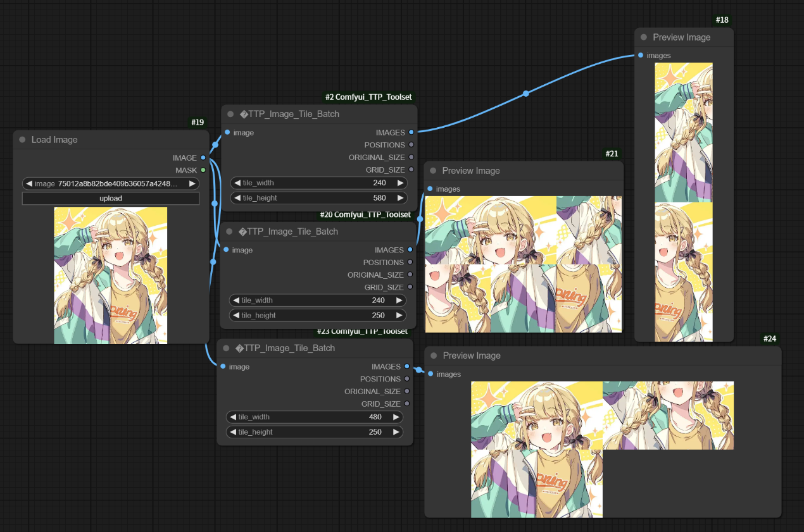Viewport: 804px width, 532px height.
Task: Open the image filename selector in Load Image
Action: pyautogui.click(x=111, y=183)
